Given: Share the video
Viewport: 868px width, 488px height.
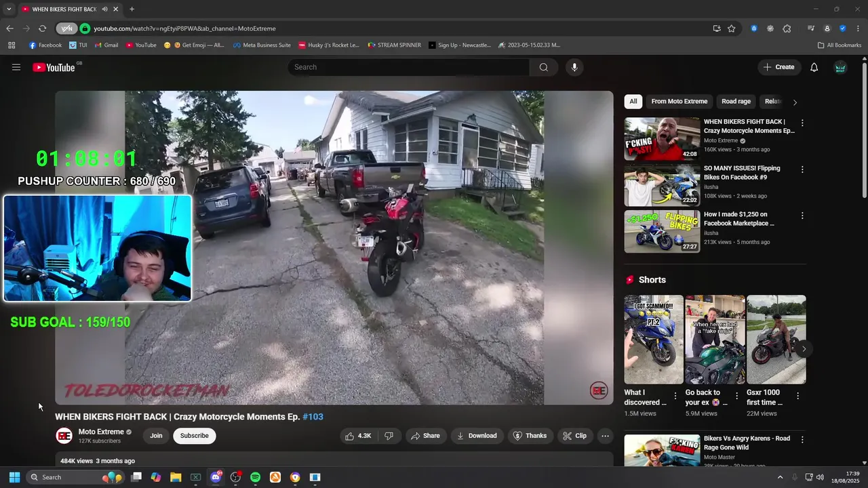Looking at the screenshot, I should (x=426, y=436).
